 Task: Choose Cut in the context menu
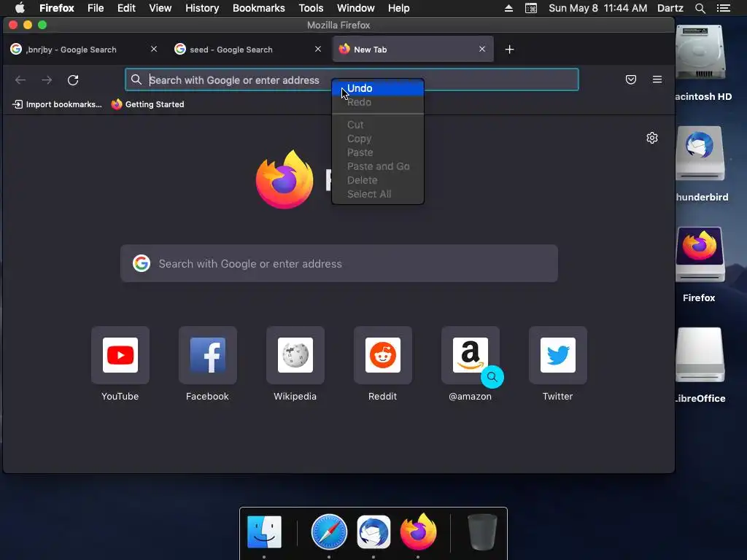tap(378, 125)
